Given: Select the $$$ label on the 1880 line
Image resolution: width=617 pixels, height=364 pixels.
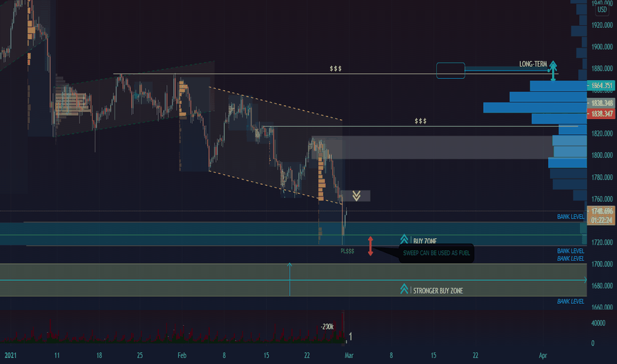Looking at the screenshot, I should (336, 68).
